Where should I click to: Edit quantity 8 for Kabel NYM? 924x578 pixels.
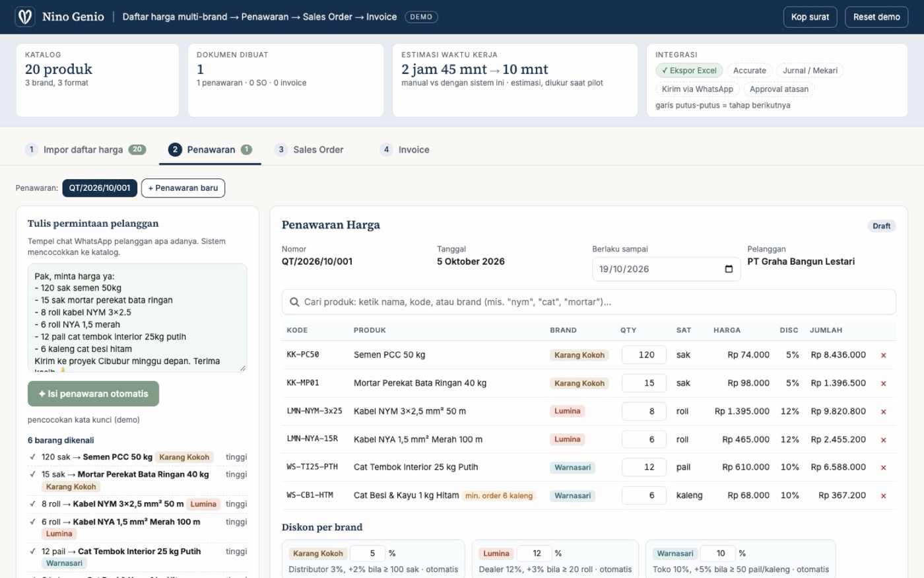pos(643,411)
